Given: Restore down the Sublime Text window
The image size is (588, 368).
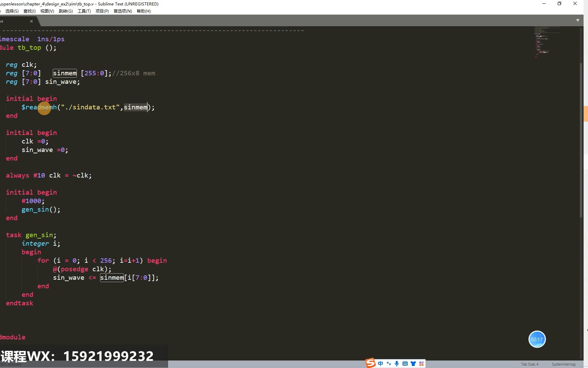Looking at the screenshot, I should pyautogui.click(x=559, y=4).
